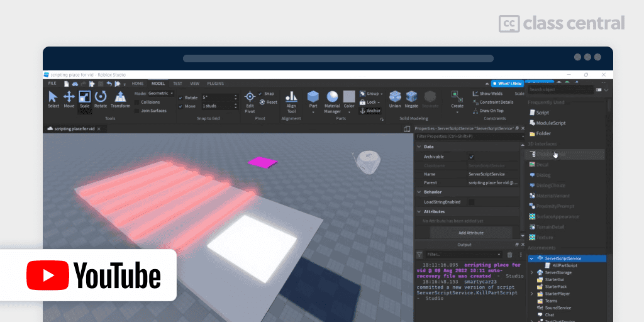644x322 pixels.
Task: Open the Material Manager
Action: (x=332, y=103)
